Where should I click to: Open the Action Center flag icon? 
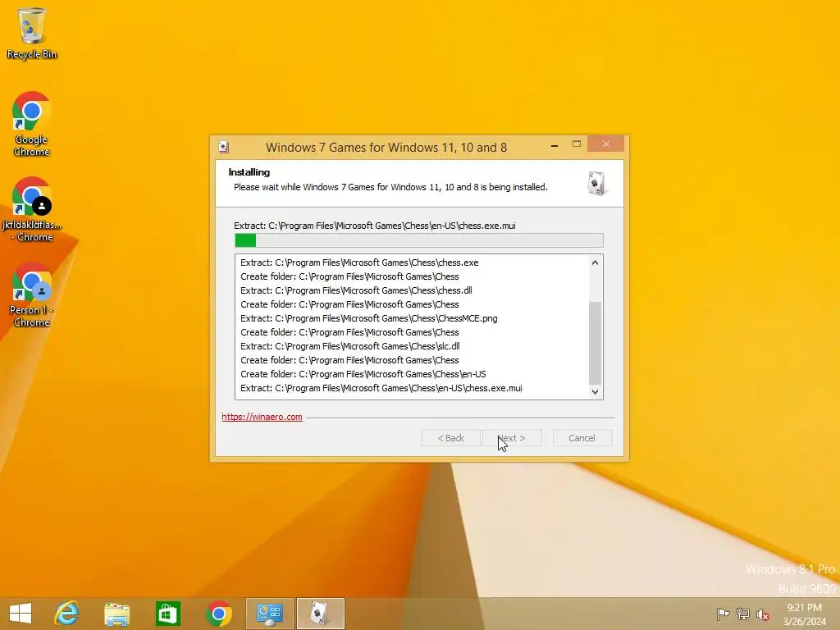point(723,614)
